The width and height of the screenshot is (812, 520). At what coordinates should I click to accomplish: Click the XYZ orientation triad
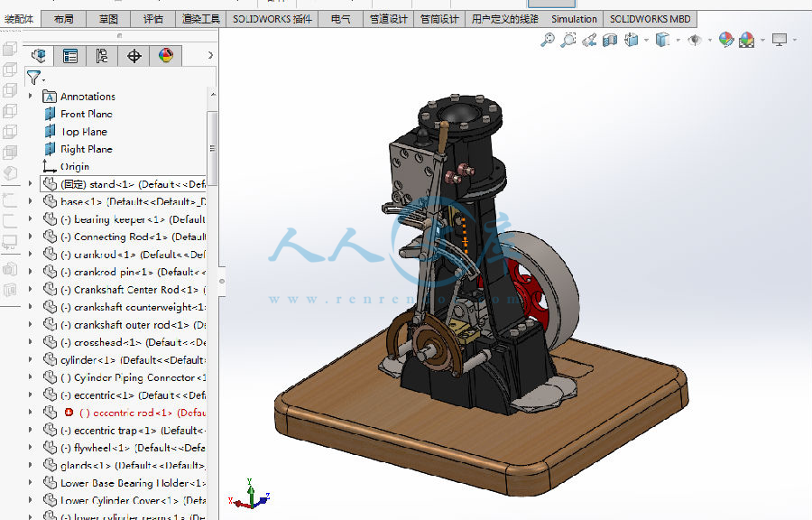tap(250, 495)
